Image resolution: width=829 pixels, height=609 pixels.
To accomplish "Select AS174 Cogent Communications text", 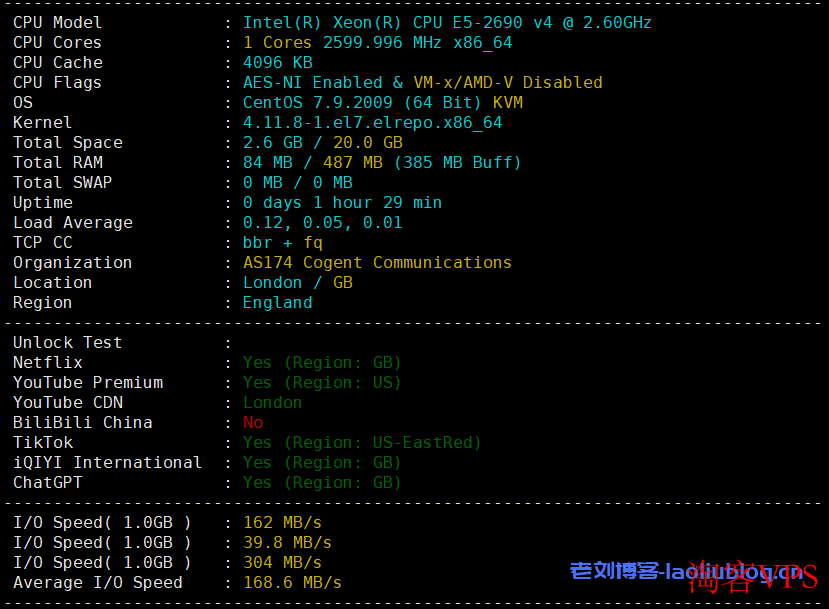I will [x=377, y=263].
